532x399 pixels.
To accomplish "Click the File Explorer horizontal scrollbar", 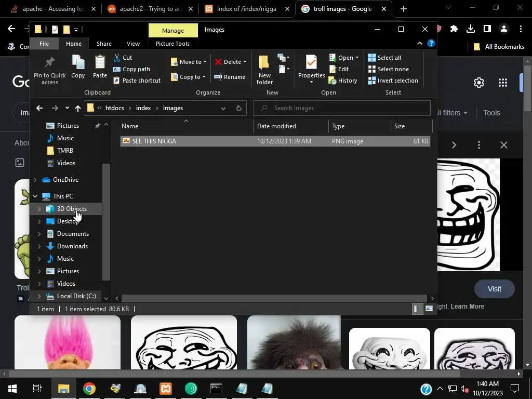I will coord(274,299).
